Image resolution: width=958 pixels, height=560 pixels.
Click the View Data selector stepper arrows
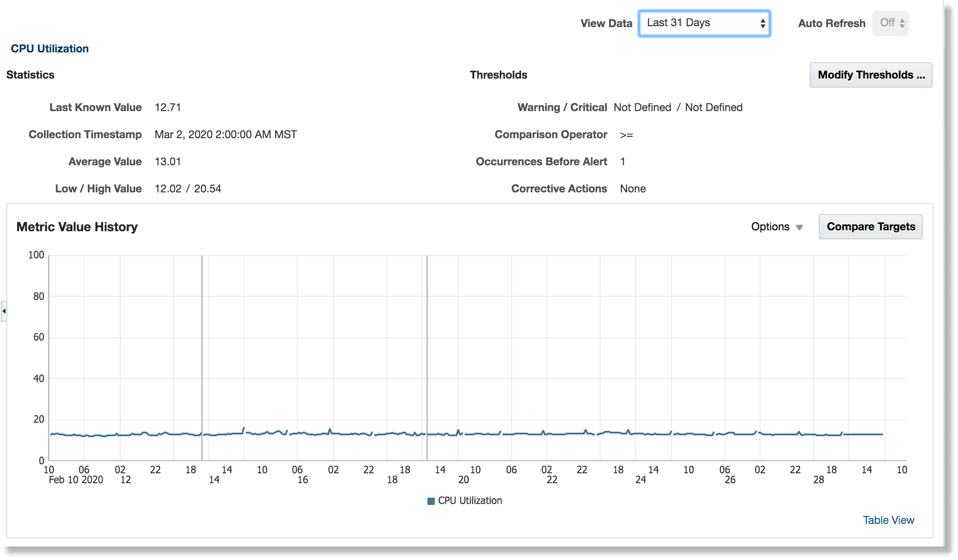(x=763, y=23)
